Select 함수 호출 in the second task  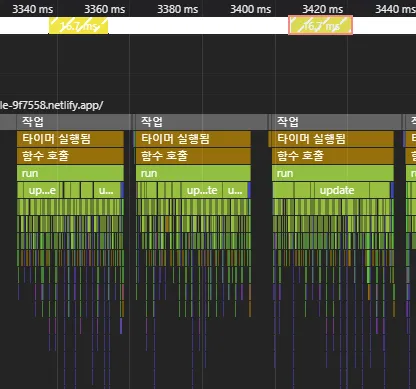(x=193, y=156)
